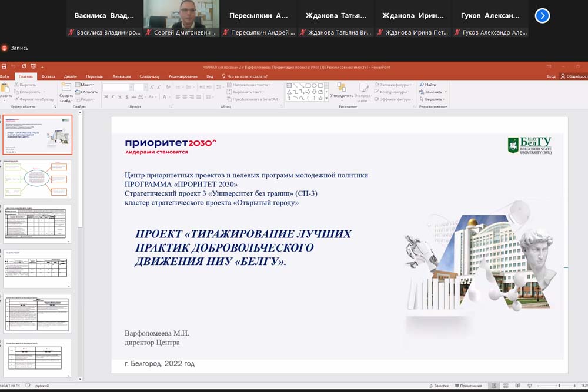Switch to the Вставка ribbon tab

pos(48,76)
